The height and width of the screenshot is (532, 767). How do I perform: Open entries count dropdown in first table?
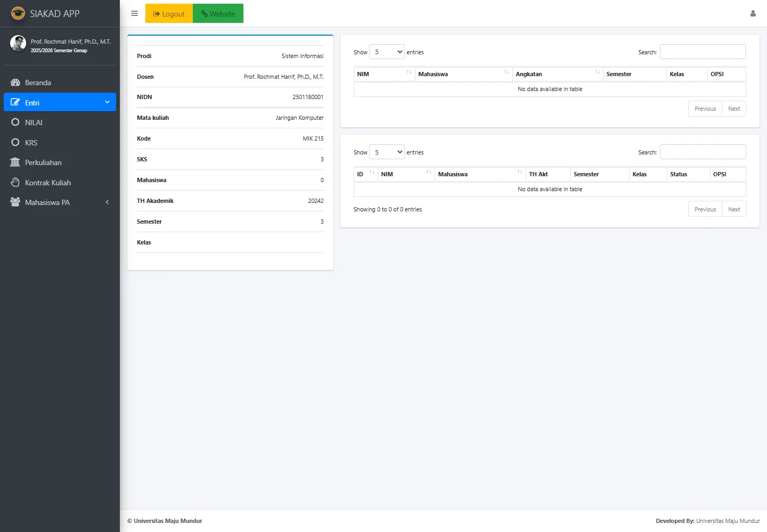coord(387,52)
